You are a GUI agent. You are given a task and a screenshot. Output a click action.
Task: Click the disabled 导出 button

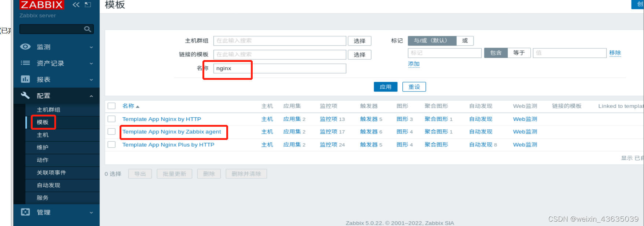(x=140, y=174)
